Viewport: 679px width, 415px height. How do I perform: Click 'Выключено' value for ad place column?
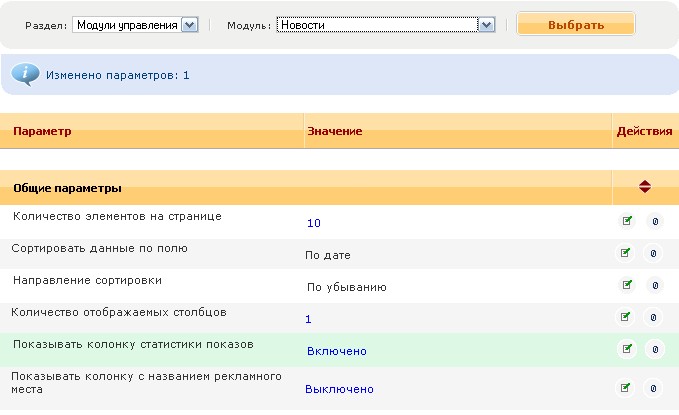coord(339,389)
